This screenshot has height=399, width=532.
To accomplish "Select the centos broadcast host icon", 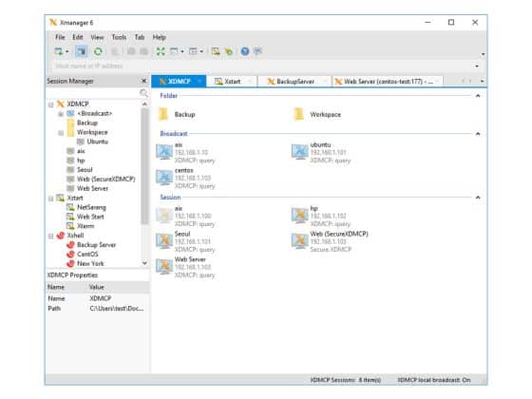I will [164, 177].
